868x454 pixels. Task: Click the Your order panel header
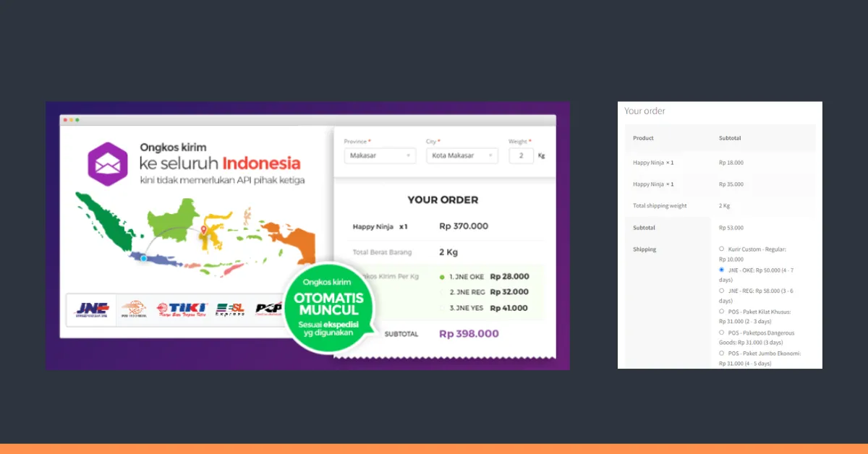point(644,111)
